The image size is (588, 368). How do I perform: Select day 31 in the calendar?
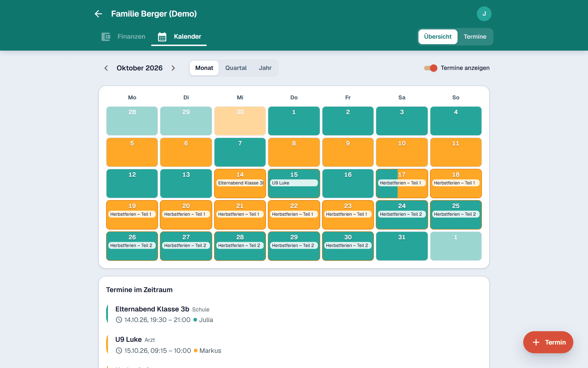402,246
